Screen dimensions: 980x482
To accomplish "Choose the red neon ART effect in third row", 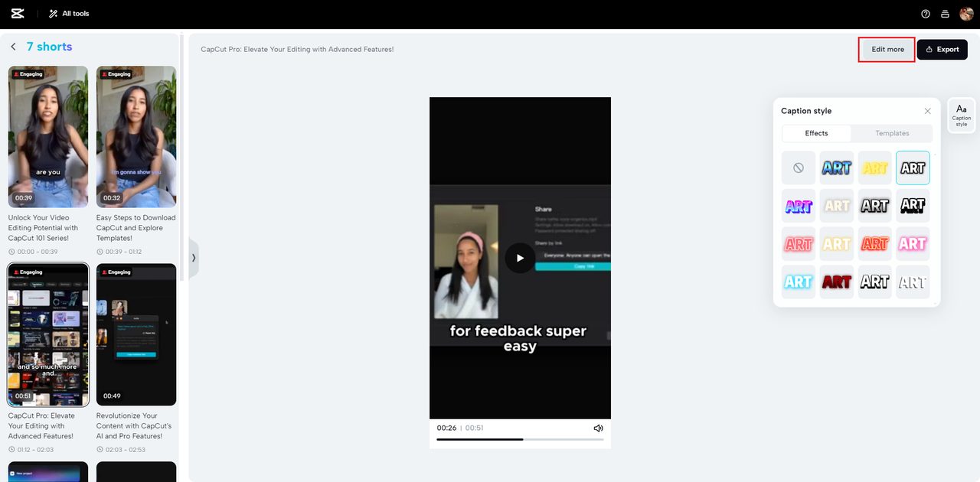I will (799, 244).
